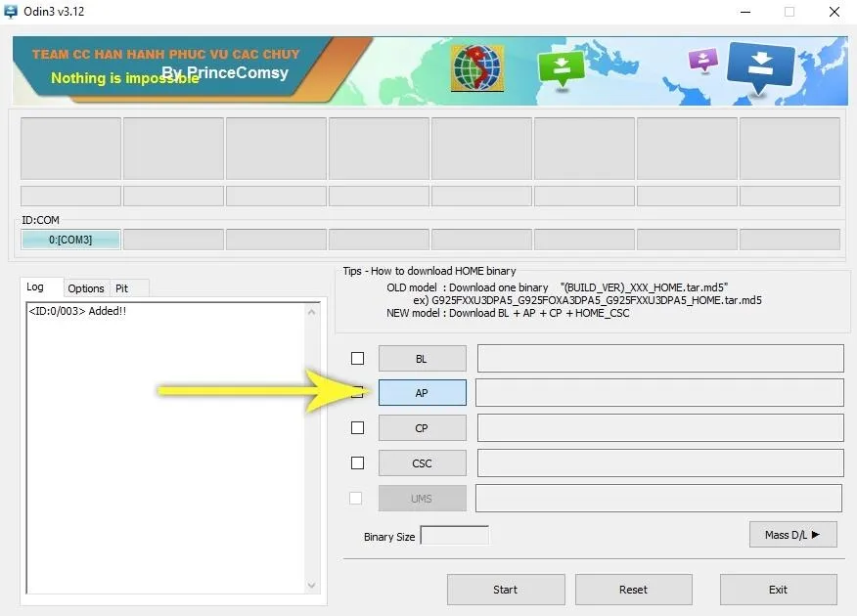
Task: Switch to the Log tab
Action: point(35,286)
